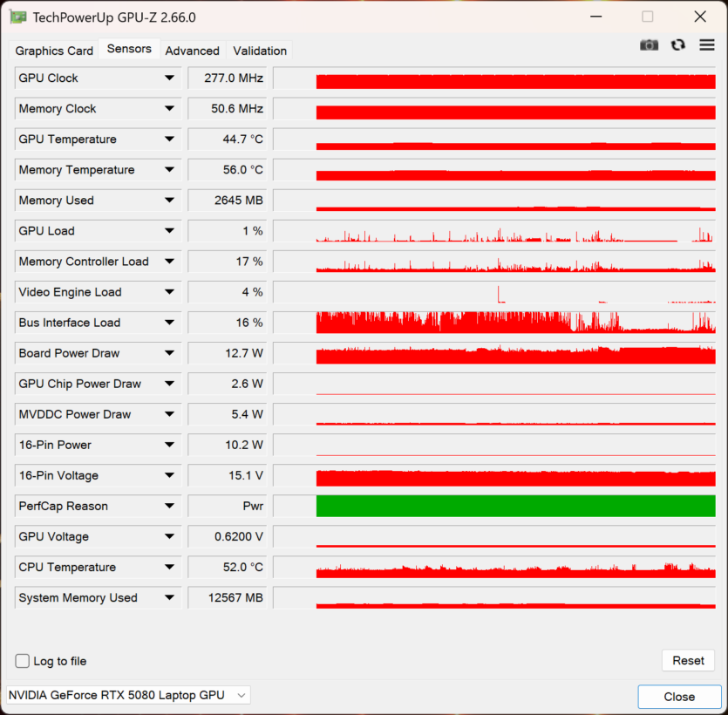Click the 56.0 °C Memory Temperature value
Screen dimensions: 728x715
click(x=228, y=170)
